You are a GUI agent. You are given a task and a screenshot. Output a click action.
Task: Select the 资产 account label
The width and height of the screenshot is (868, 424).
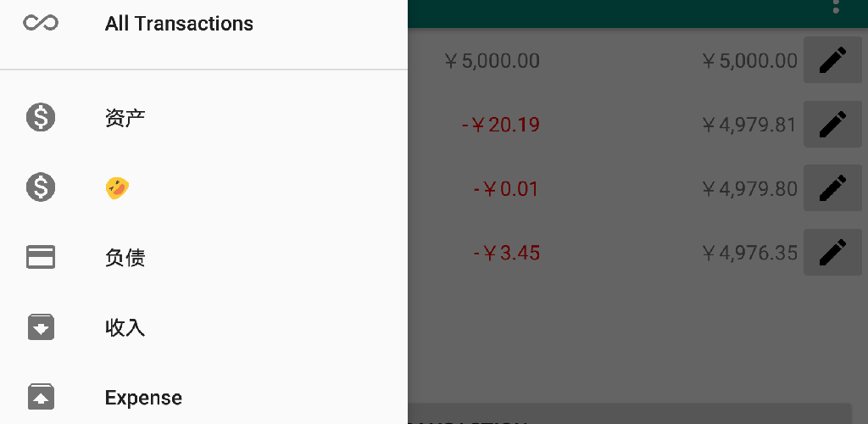[125, 118]
